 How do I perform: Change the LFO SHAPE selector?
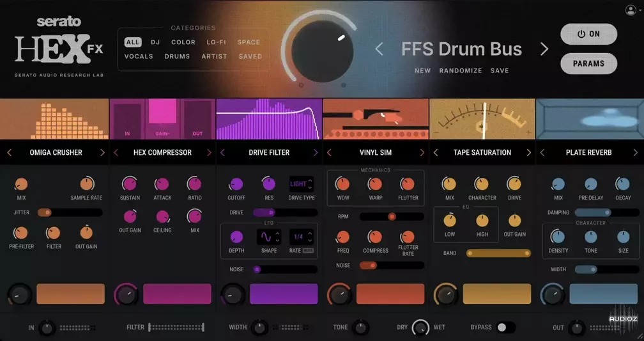tap(269, 237)
